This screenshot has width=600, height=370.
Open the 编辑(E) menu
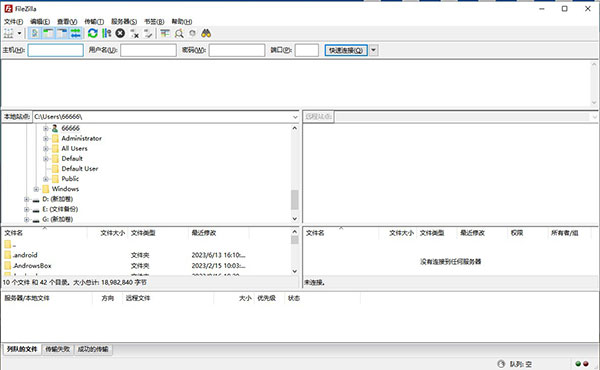pos(40,22)
